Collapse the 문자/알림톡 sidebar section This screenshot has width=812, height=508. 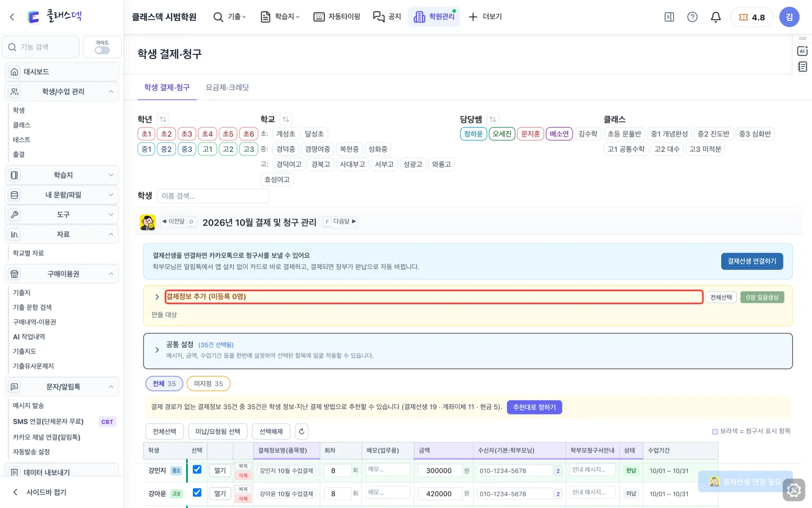pos(61,387)
